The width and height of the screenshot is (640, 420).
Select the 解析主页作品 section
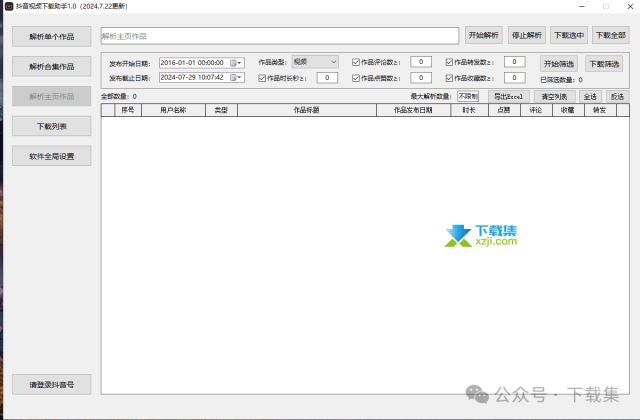click(x=51, y=96)
